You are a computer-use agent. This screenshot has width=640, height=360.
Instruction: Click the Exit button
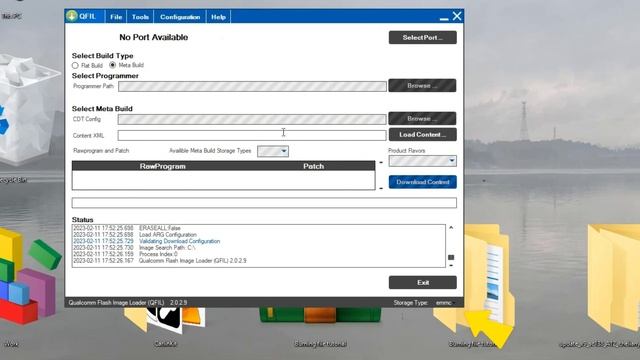pos(422,282)
